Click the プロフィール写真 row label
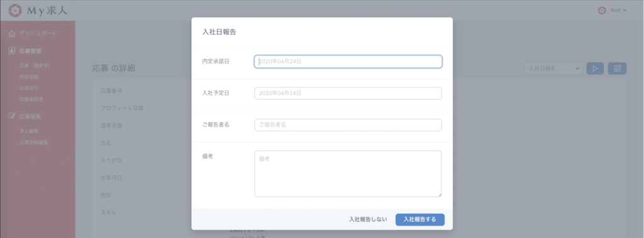The width and height of the screenshot is (644, 238). (x=122, y=108)
